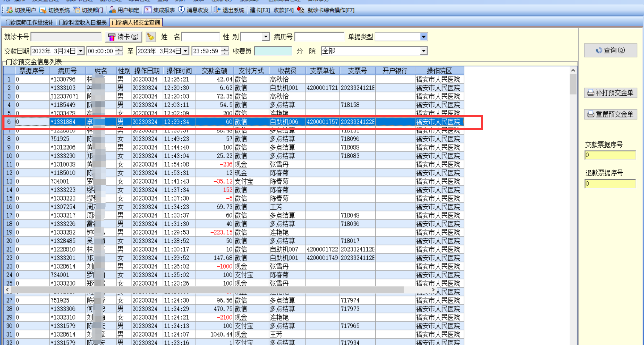Click the 姓名 name input field
The width and height of the screenshot is (644, 345).
[x=201, y=37]
